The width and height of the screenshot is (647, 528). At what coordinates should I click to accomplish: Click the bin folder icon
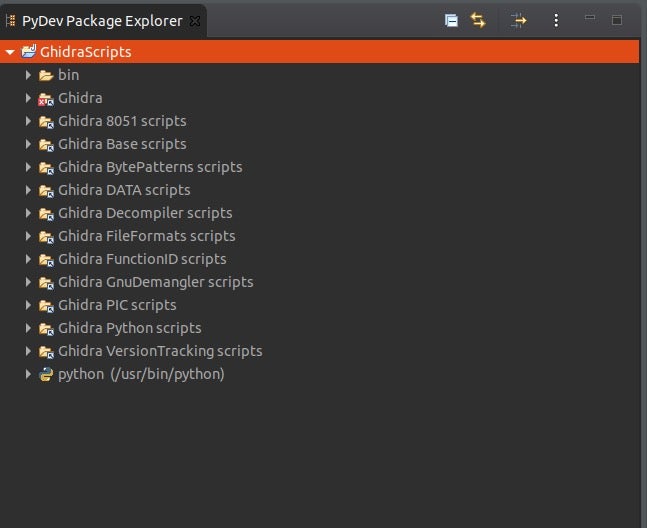[x=45, y=75]
